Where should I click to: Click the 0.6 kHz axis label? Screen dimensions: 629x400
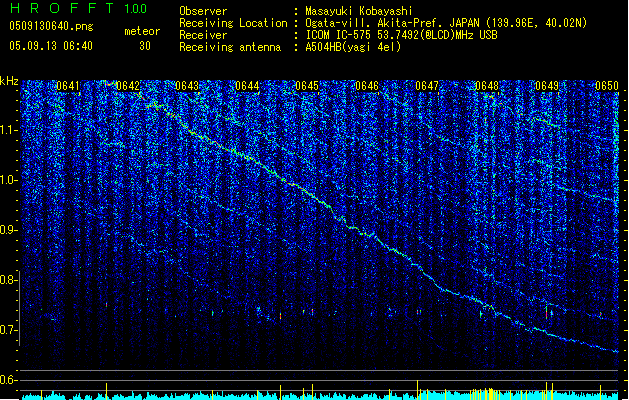(x=9, y=380)
